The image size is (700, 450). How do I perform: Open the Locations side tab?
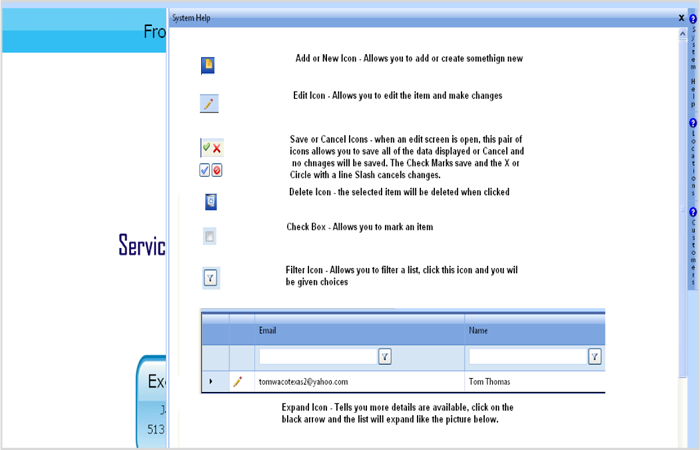tap(693, 158)
